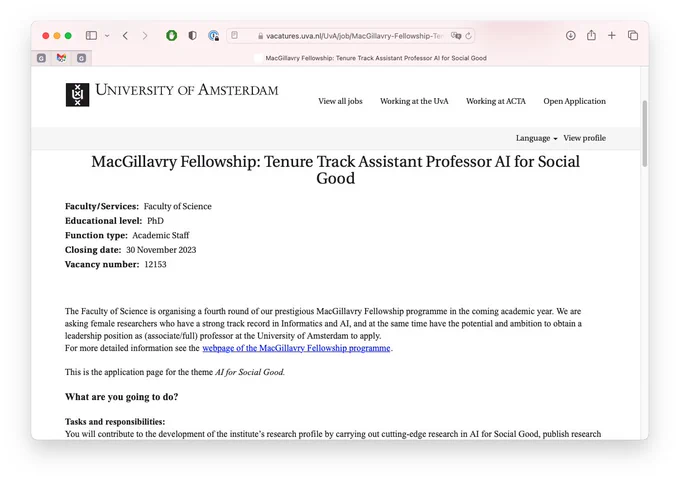
Task: Reload the page
Action: pyautogui.click(x=468, y=36)
